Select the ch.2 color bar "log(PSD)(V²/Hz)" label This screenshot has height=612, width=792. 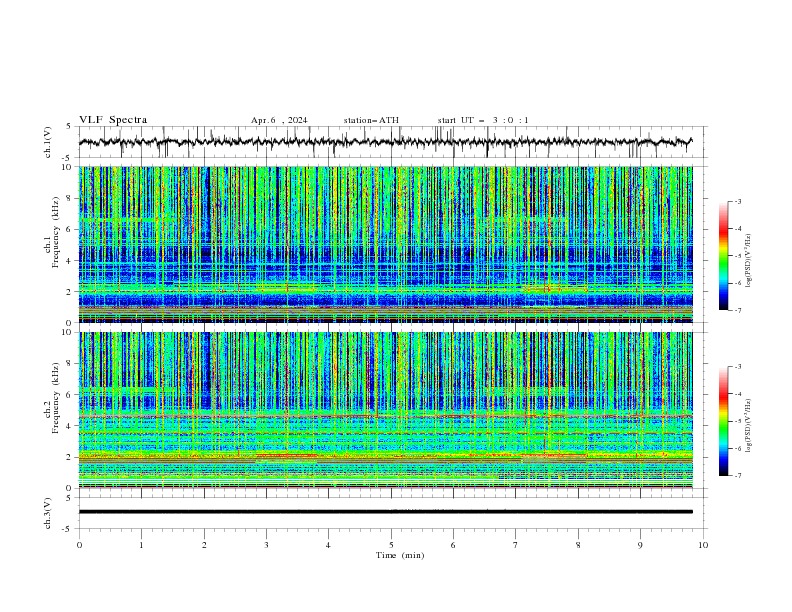tap(749, 425)
